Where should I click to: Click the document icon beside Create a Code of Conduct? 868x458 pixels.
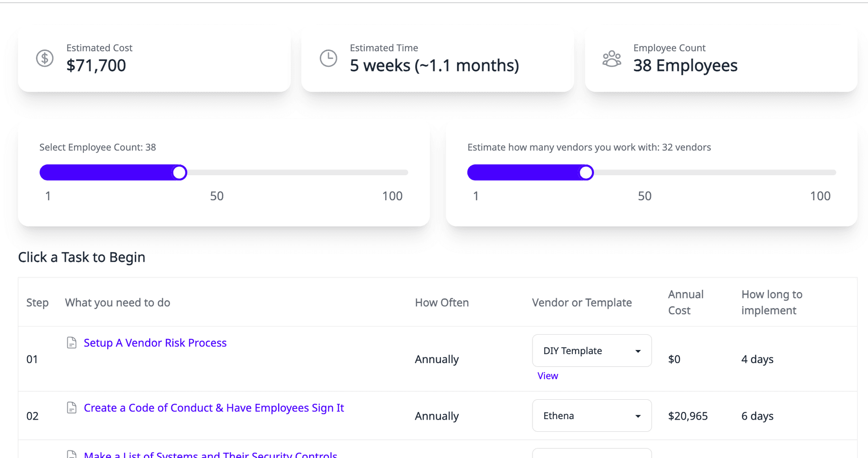[x=72, y=407]
